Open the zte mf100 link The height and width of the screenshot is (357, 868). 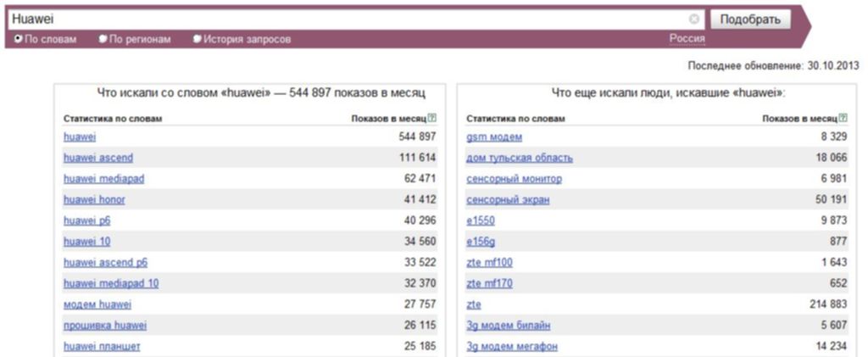coord(489,262)
